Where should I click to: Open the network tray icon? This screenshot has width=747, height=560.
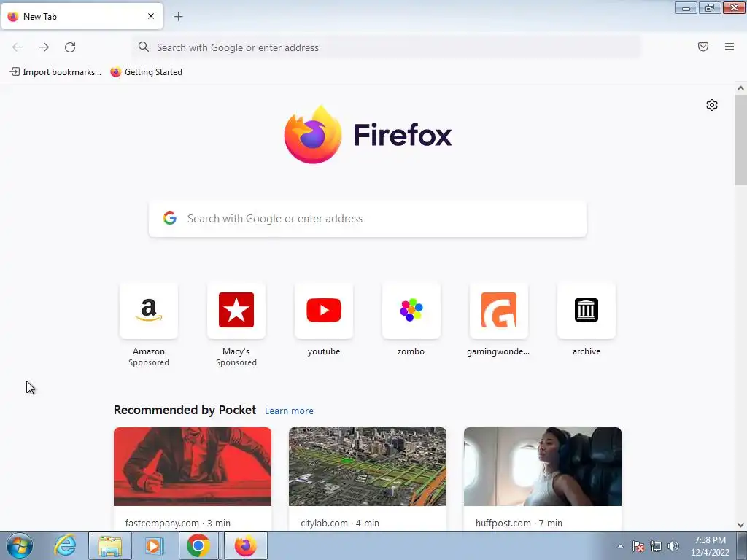click(x=656, y=546)
